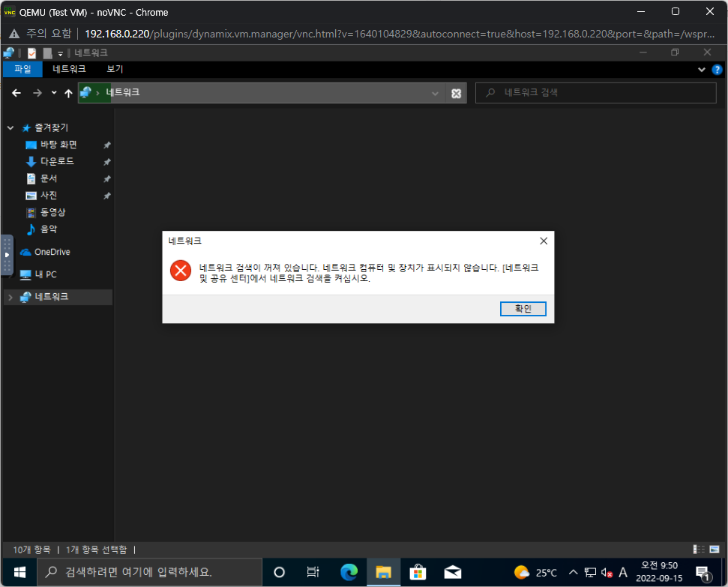
Task: Expand the ribbon with the chevron
Action: tap(701, 70)
